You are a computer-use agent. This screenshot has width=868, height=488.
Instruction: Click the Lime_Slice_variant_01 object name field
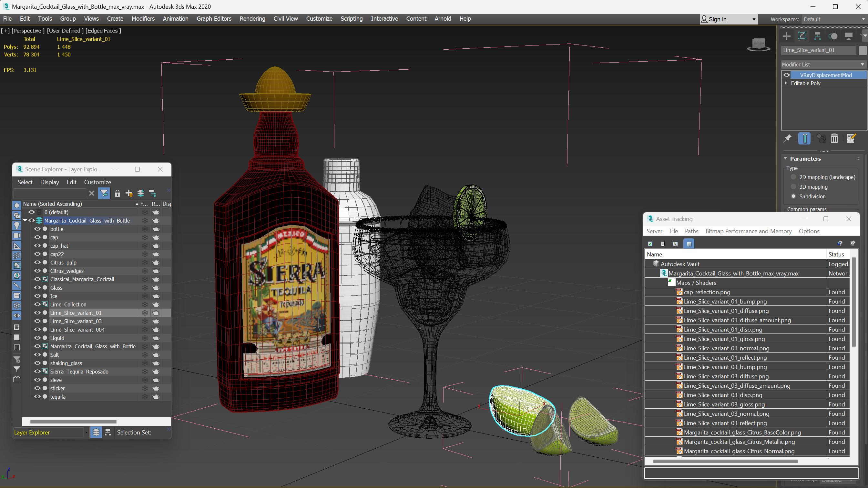(x=819, y=50)
